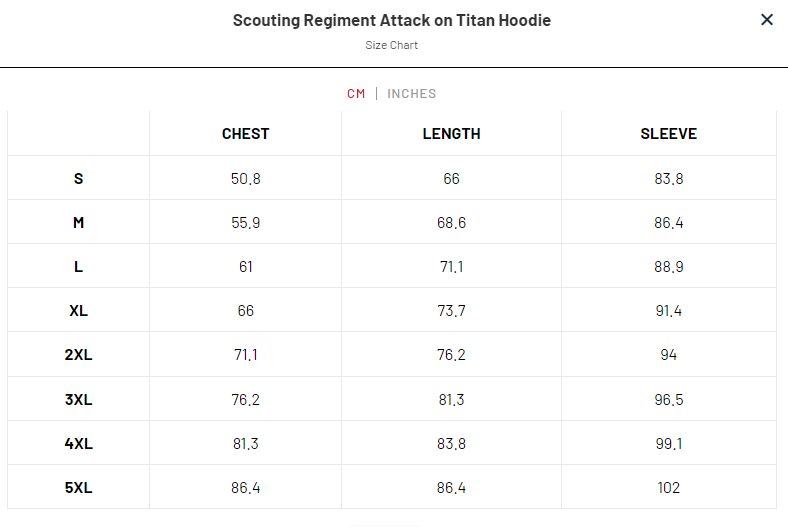Switch units to INCHES
Screen dimensions: 788x527
412,94
